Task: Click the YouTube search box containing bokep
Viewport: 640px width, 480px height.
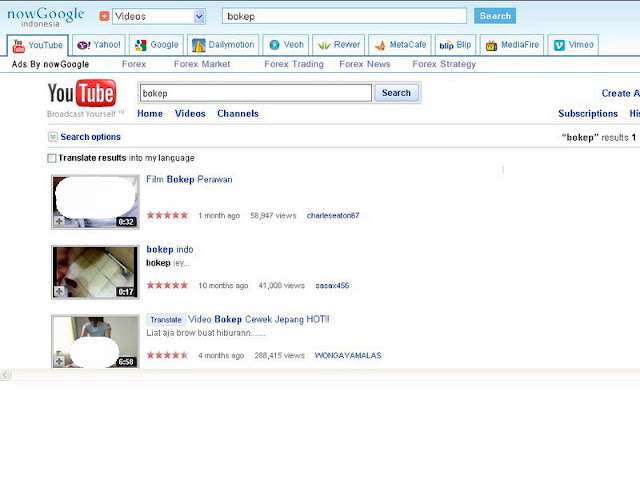Action: (256, 93)
